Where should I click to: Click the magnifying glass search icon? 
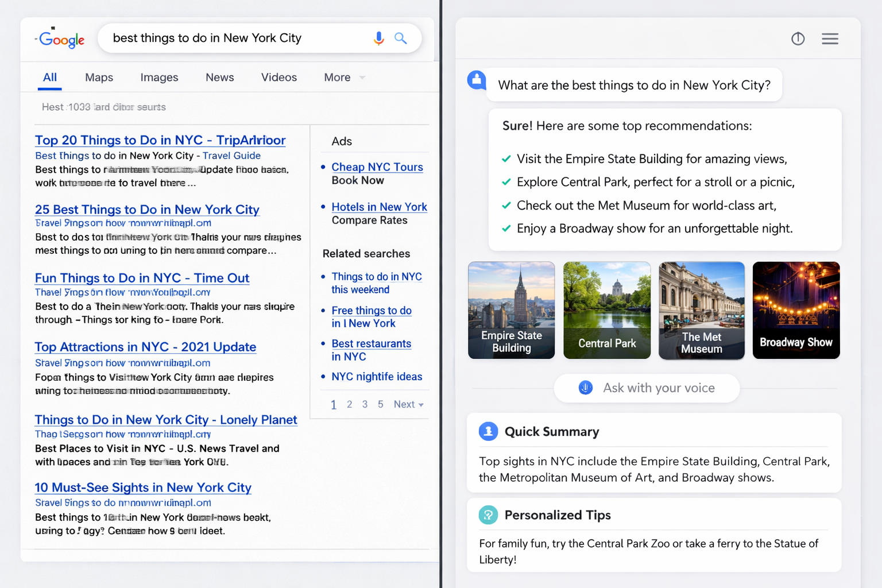click(401, 38)
